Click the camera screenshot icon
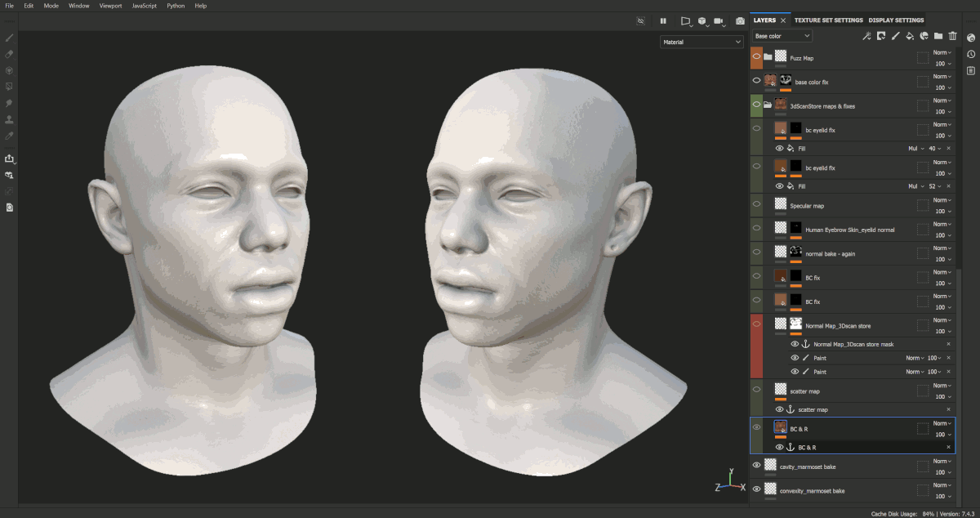The width and height of the screenshot is (980, 518). pos(740,21)
